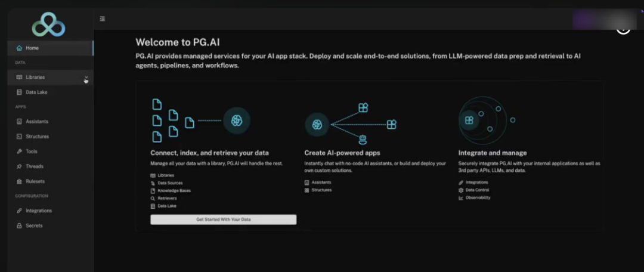Click the Libraries icon in the data card

click(153, 175)
